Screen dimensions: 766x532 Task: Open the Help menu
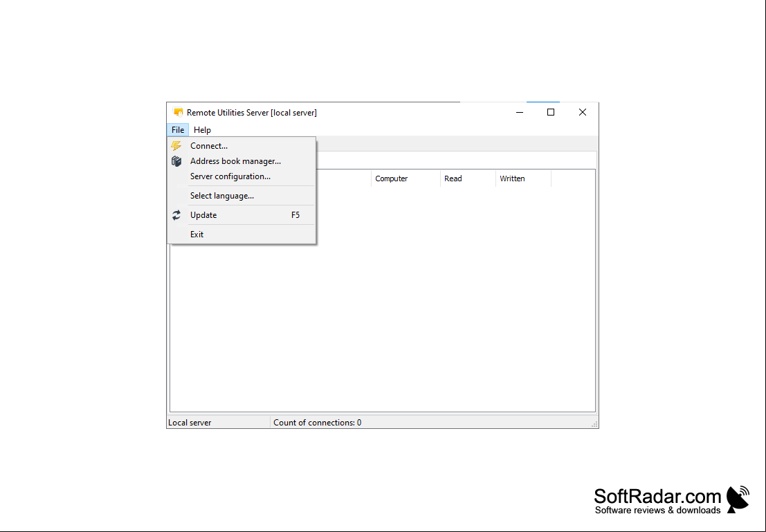(x=202, y=130)
